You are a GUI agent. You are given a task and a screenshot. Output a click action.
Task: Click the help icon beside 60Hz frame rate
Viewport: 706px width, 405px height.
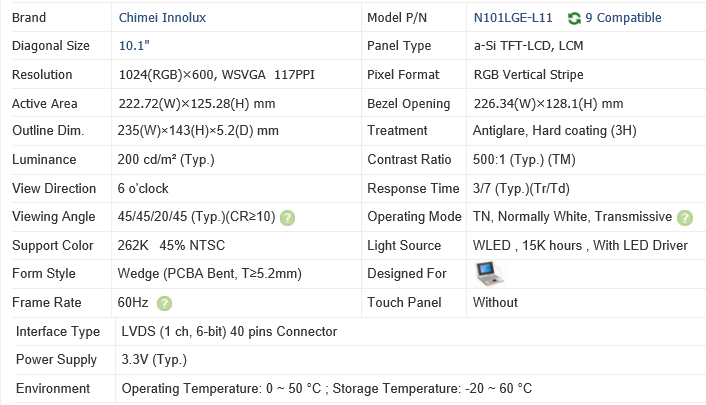point(164,303)
